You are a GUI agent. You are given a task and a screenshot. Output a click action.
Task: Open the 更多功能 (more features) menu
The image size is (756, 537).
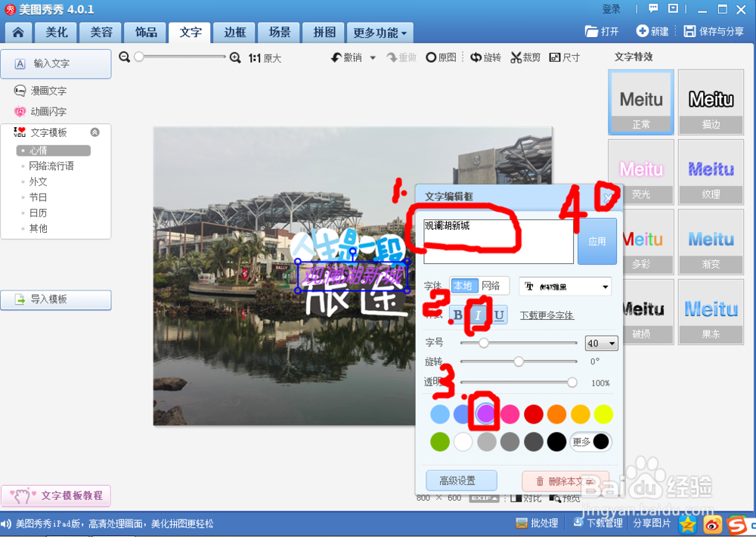[379, 32]
